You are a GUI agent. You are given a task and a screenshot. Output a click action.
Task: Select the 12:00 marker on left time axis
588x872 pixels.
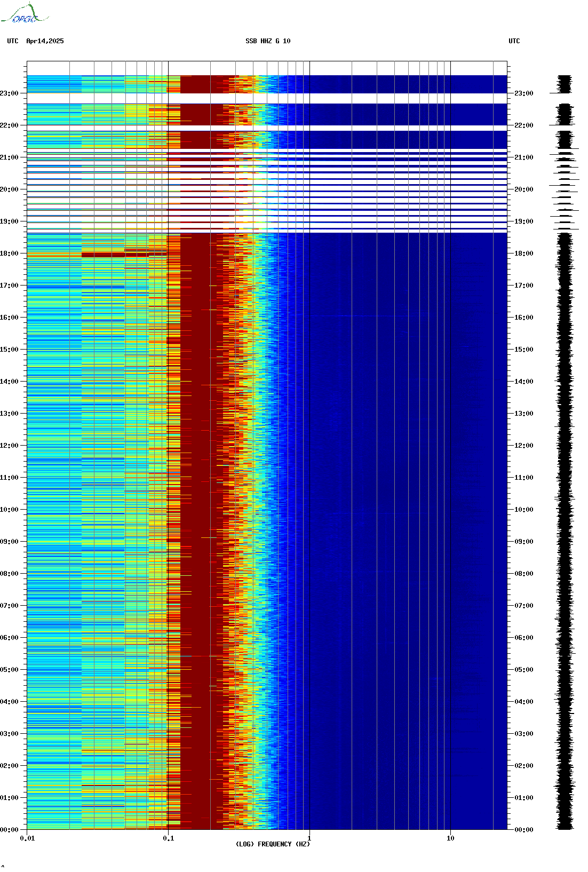tap(10, 446)
